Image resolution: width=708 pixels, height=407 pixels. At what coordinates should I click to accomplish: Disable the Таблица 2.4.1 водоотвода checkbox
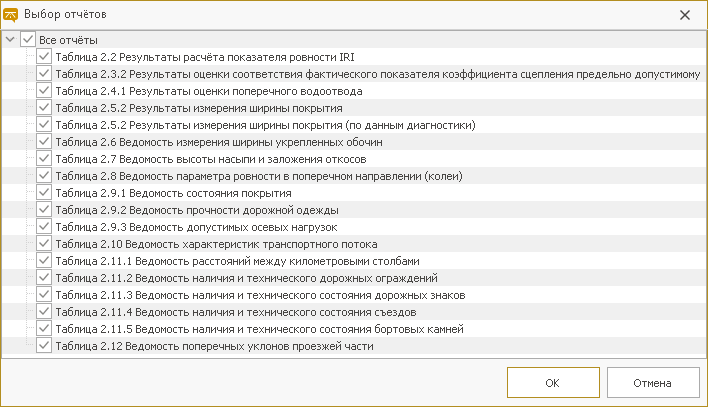(44, 91)
